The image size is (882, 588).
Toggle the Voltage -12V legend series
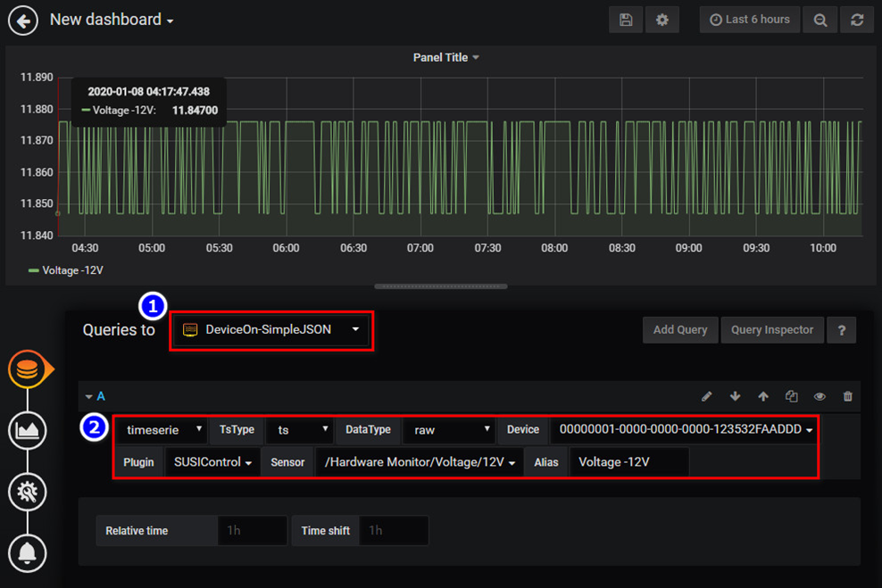click(71, 270)
